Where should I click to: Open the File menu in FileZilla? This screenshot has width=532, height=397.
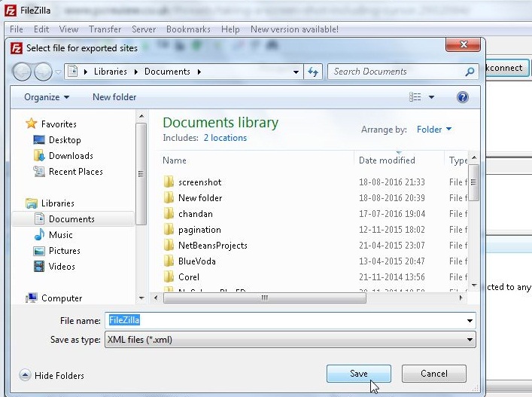(17, 29)
